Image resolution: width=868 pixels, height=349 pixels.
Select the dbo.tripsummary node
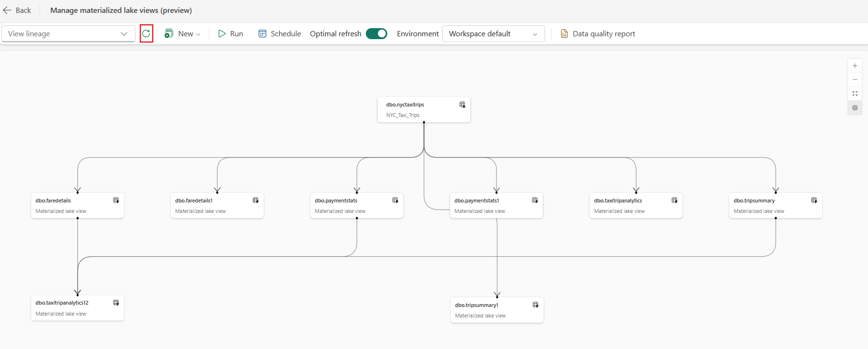775,205
